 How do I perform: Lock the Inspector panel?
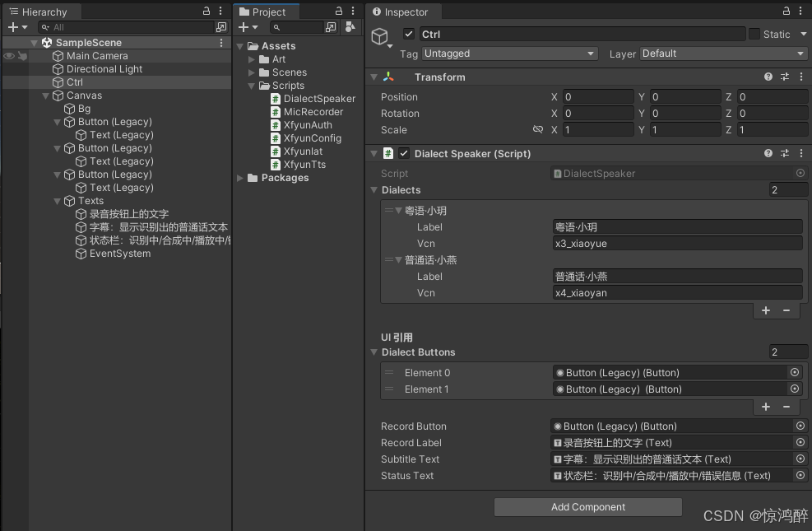(x=786, y=11)
